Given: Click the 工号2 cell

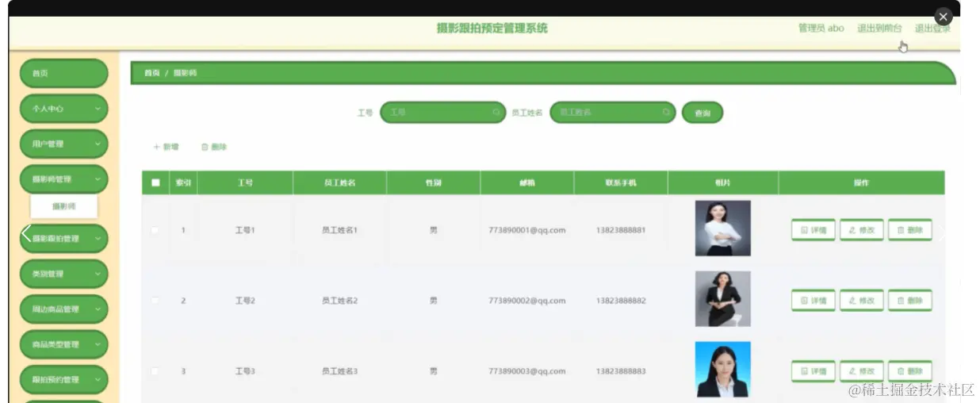Looking at the screenshot, I should pyautogui.click(x=245, y=301).
